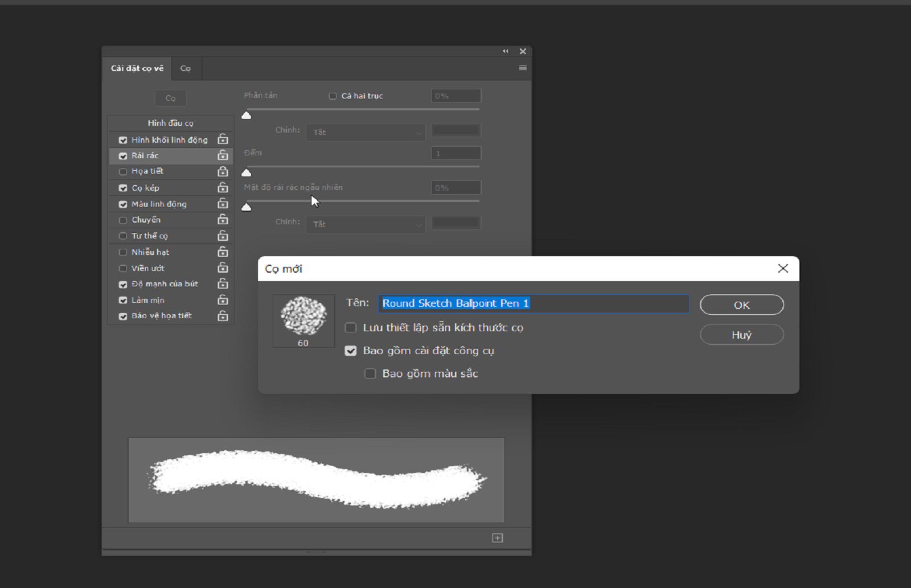
Task: Click Phân tán percentage field
Action: point(456,96)
